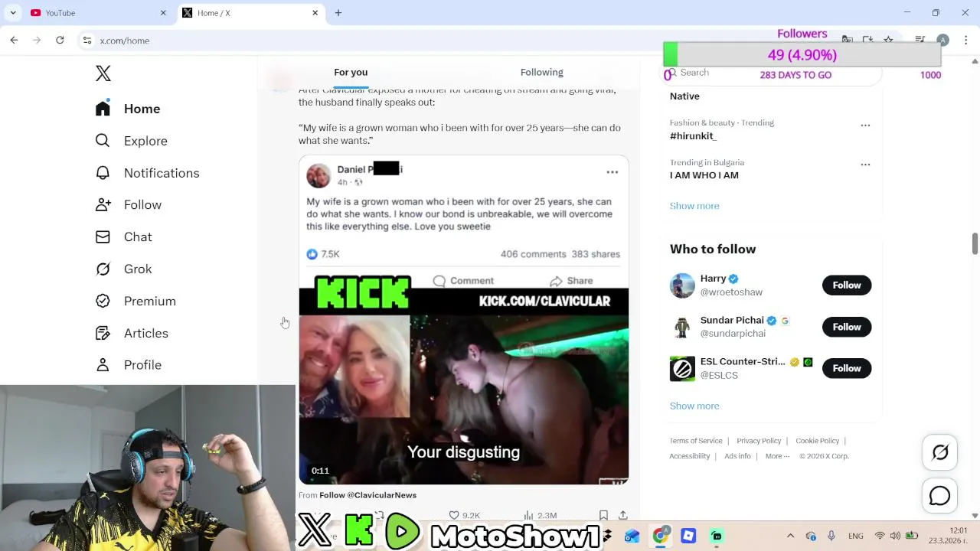Switch to the For you tab
Image resolution: width=980 pixels, height=551 pixels.
[351, 72]
